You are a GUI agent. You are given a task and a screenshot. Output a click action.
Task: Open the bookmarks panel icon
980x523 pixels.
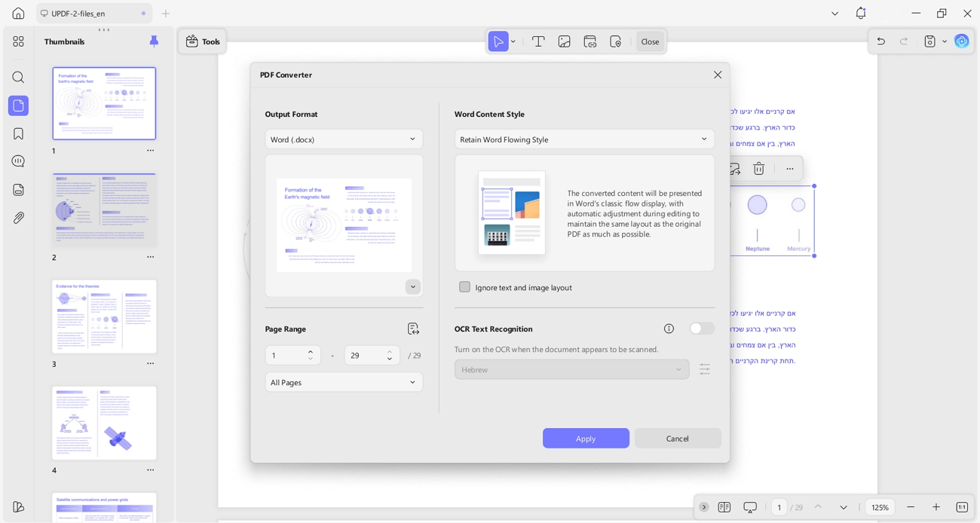pyautogui.click(x=18, y=133)
